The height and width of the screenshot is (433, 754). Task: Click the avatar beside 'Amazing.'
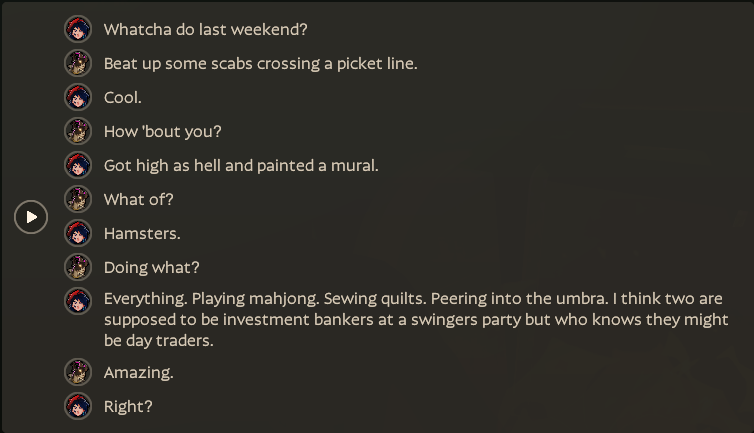tap(78, 372)
